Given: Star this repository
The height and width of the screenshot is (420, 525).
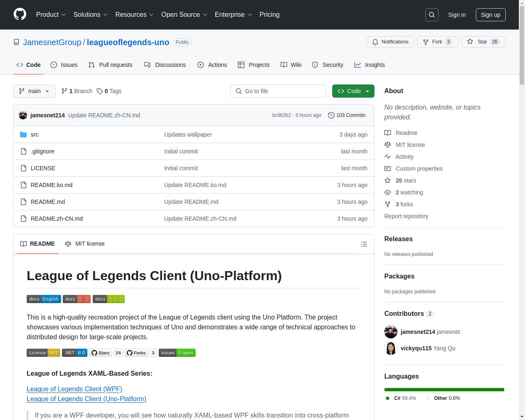Looking at the screenshot, I should pos(484,42).
